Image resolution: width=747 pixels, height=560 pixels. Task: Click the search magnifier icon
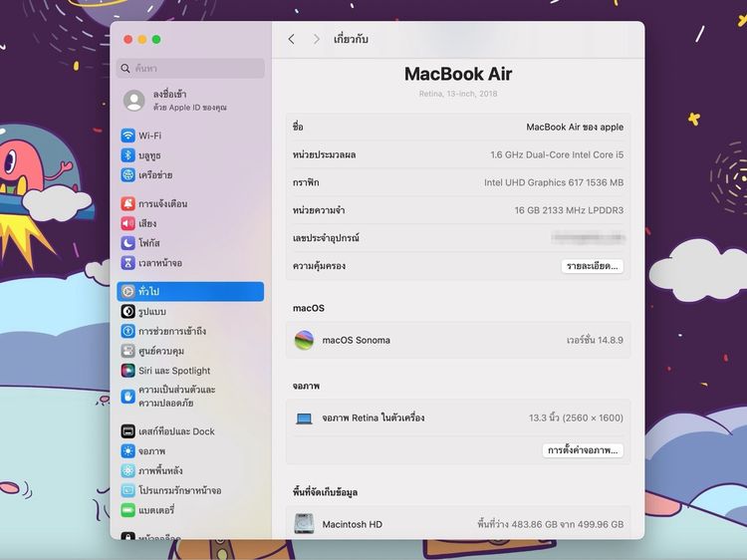(x=125, y=68)
